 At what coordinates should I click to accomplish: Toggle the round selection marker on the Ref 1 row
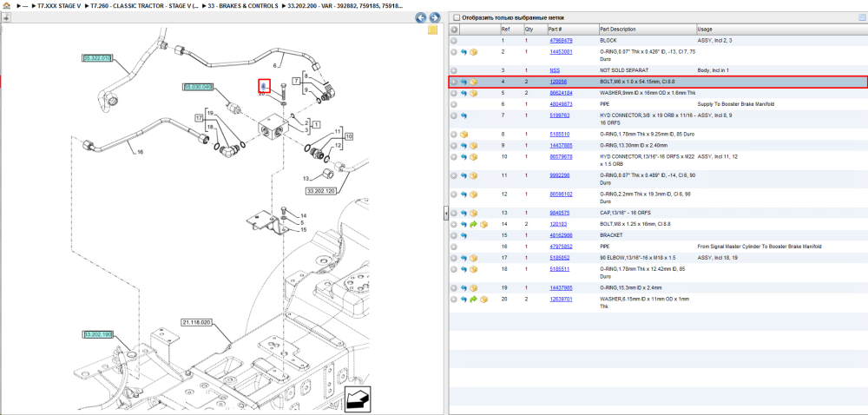[454, 41]
